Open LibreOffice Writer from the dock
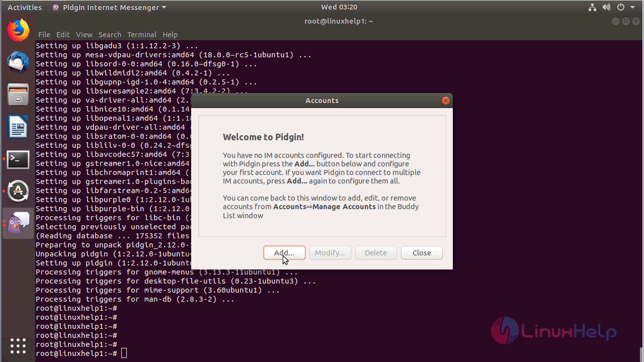The image size is (644, 362). point(18,127)
